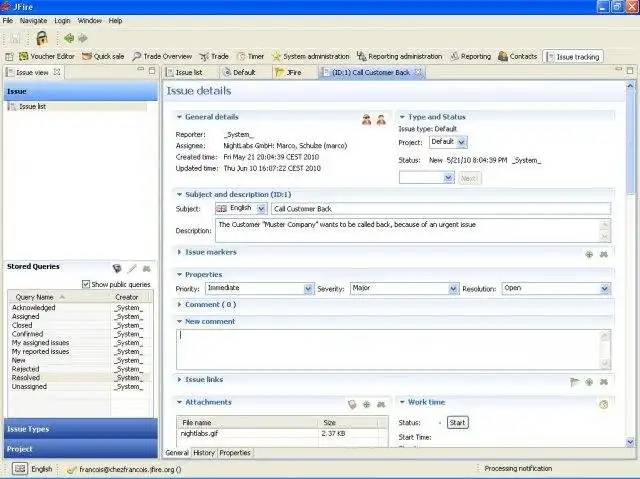This screenshot has width=640, height=479.
Task: Open the Priority Immediate dropdown
Action: [308, 288]
